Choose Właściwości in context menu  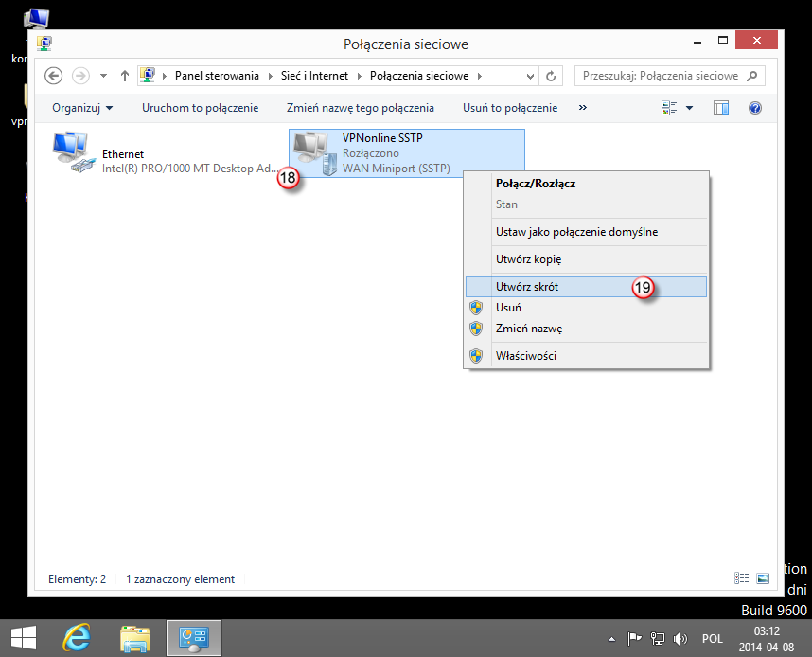click(586, 355)
